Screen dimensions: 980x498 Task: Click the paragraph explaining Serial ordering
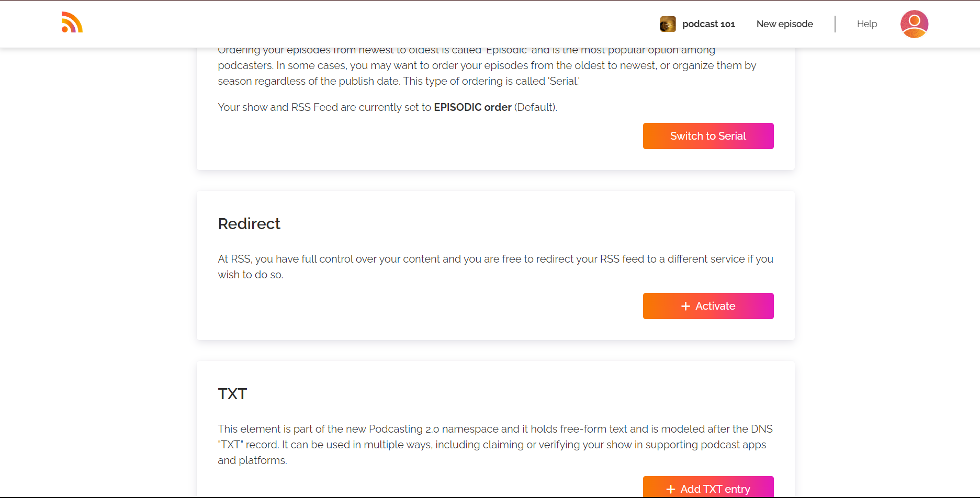coord(487,65)
